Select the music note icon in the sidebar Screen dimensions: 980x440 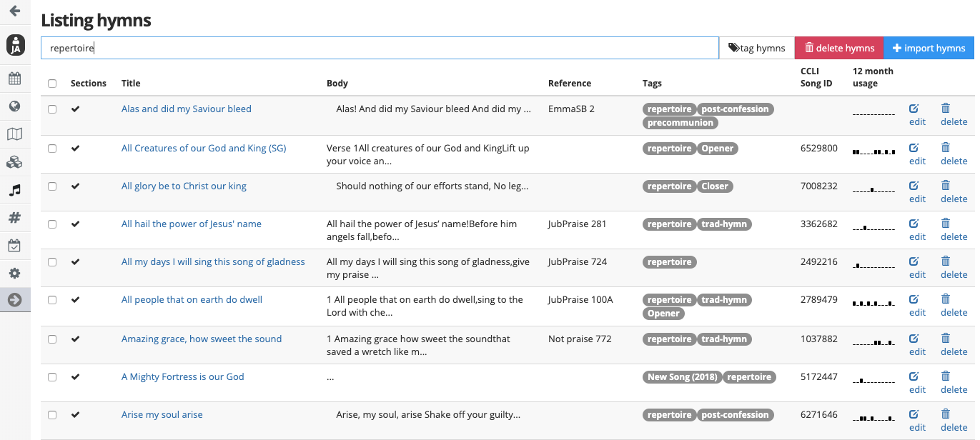pos(14,190)
